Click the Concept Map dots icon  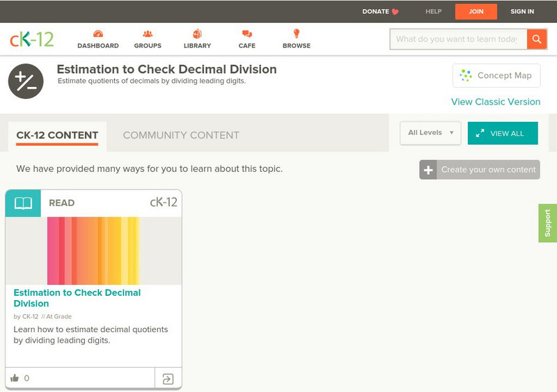(466, 75)
